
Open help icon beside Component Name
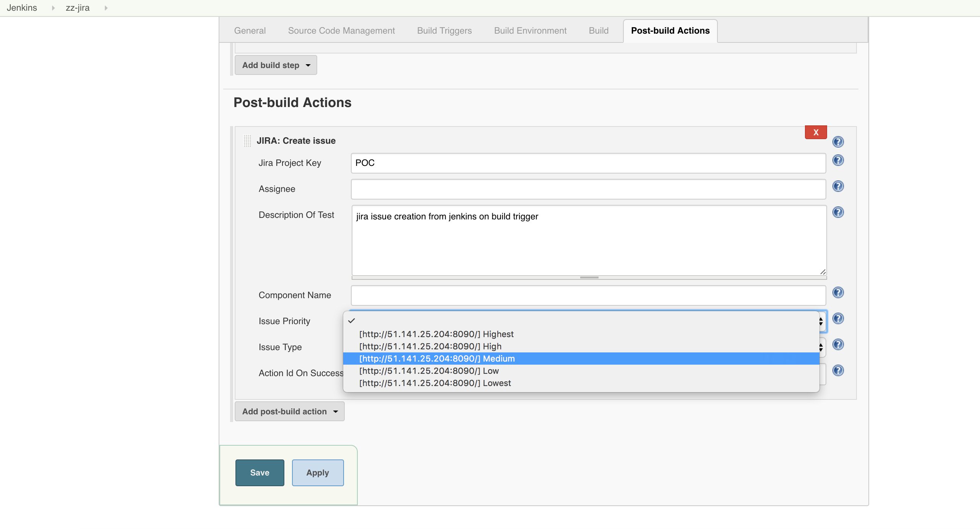(x=838, y=292)
